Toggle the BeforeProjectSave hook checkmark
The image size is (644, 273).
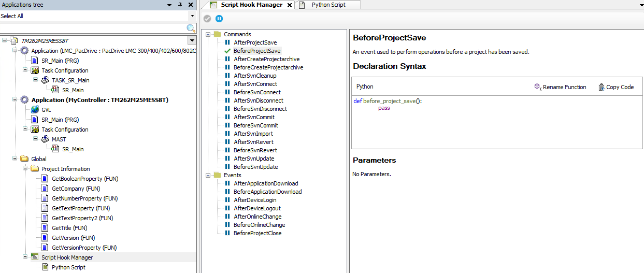pos(227,51)
